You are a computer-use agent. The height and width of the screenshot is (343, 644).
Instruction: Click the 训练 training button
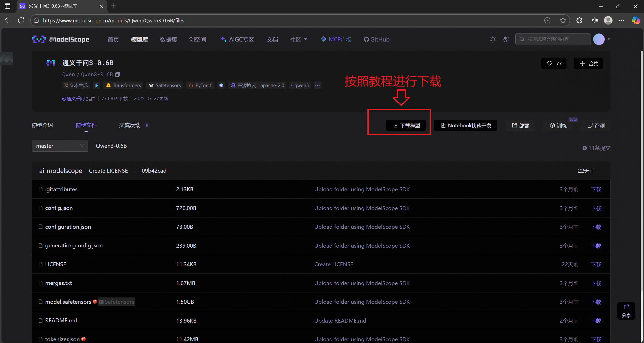tap(558, 125)
